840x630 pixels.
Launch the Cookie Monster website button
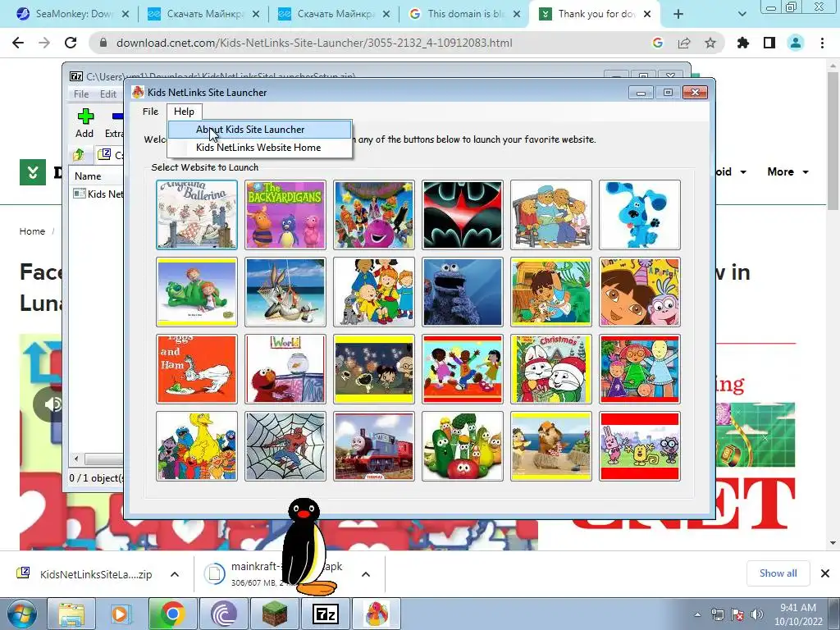[x=463, y=292]
